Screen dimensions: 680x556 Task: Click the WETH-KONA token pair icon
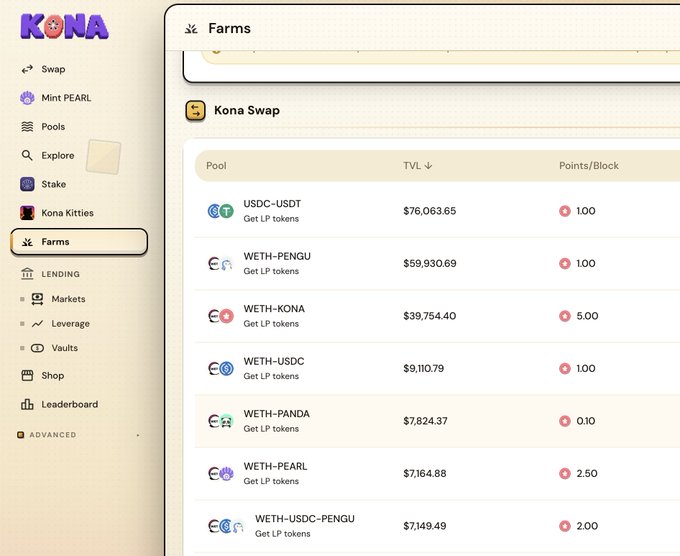pos(221,316)
